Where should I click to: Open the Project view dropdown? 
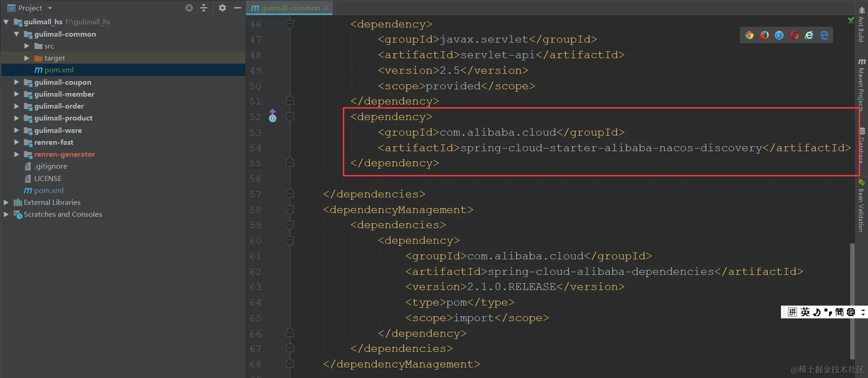click(50, 8)
